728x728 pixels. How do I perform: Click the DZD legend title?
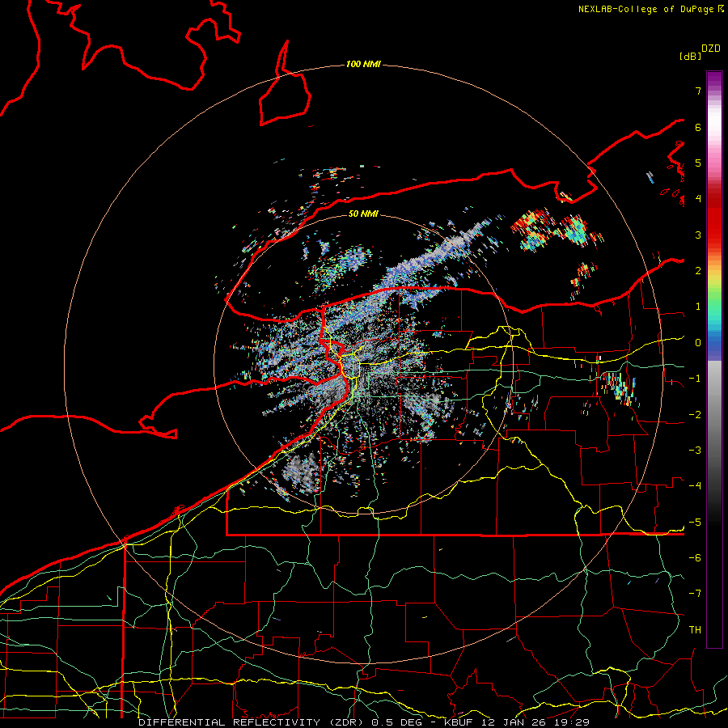pos(711,49)
